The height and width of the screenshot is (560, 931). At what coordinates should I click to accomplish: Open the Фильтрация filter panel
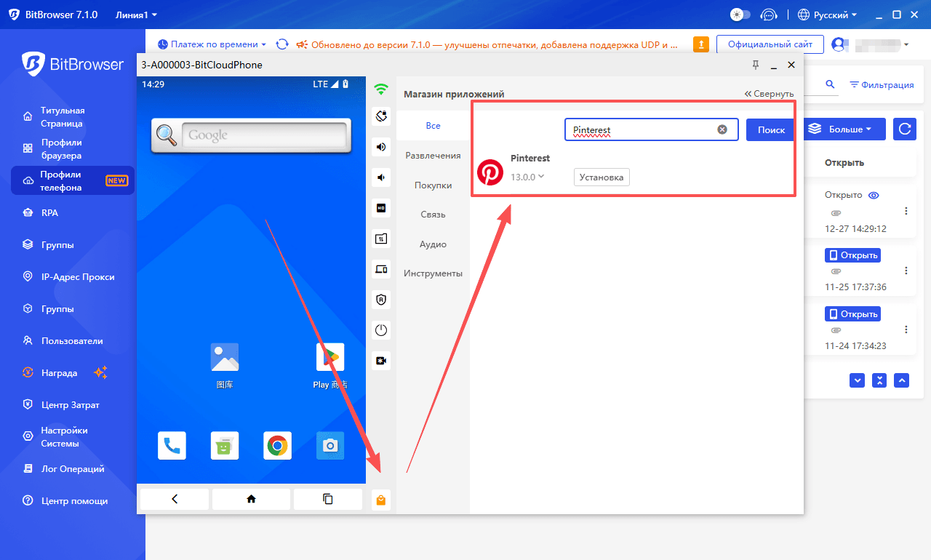tap(882, 84)
